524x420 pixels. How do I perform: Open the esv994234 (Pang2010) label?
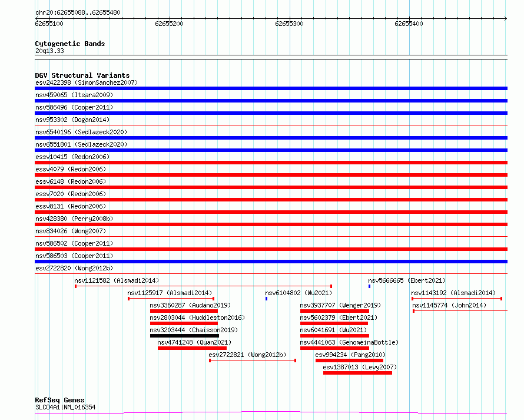(350, 355)
